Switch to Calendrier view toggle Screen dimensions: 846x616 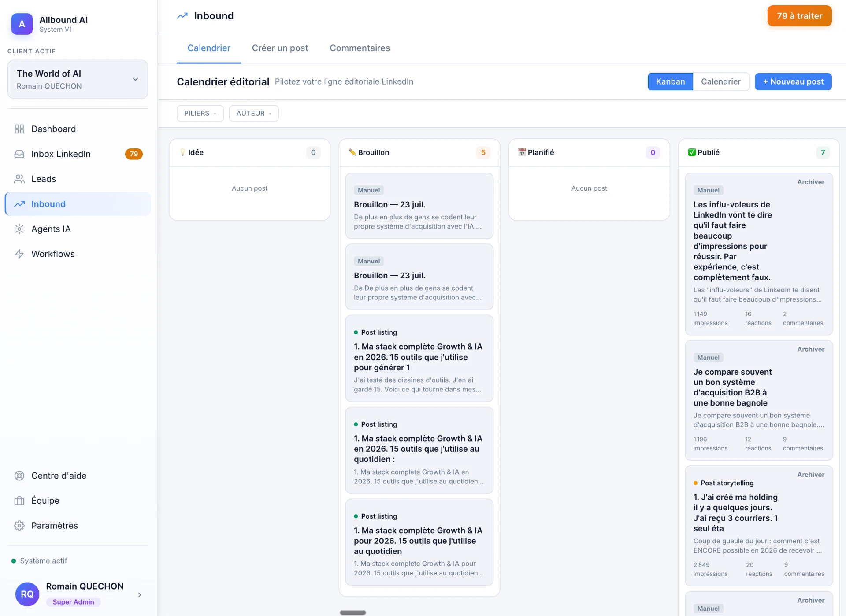pyautogui.click(x=721, y=81)
